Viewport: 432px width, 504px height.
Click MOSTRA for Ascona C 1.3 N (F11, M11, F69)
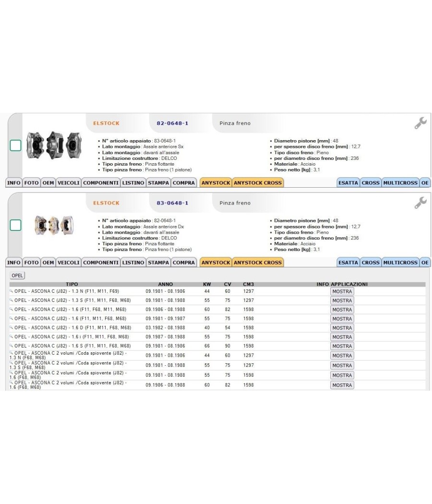coord(342,291)
